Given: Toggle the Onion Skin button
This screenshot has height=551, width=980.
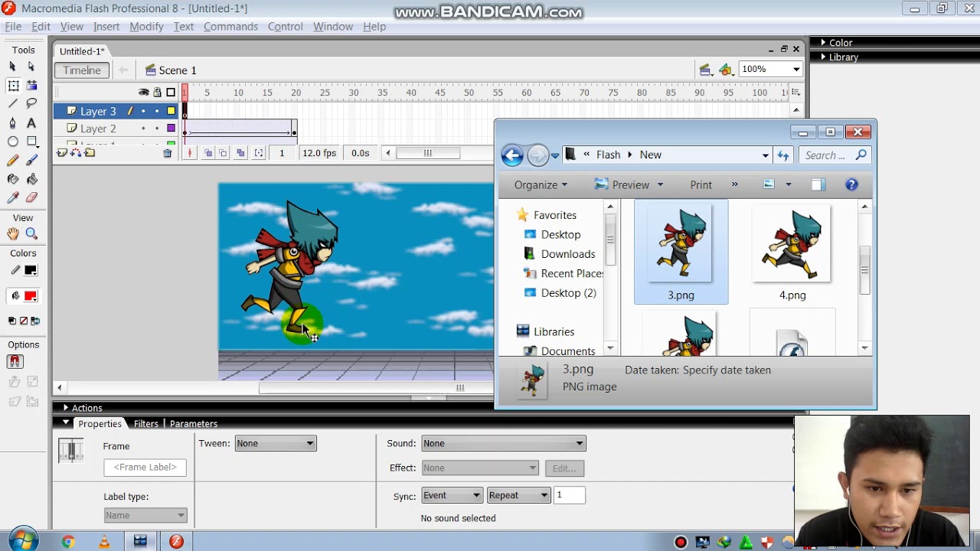Looking at the screenshot, I should point(207,153).
